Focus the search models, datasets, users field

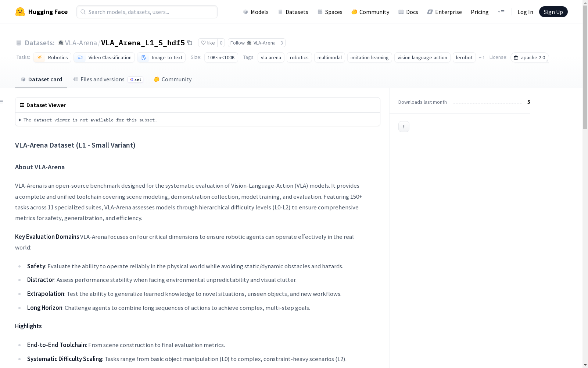[x=147, y=12]
